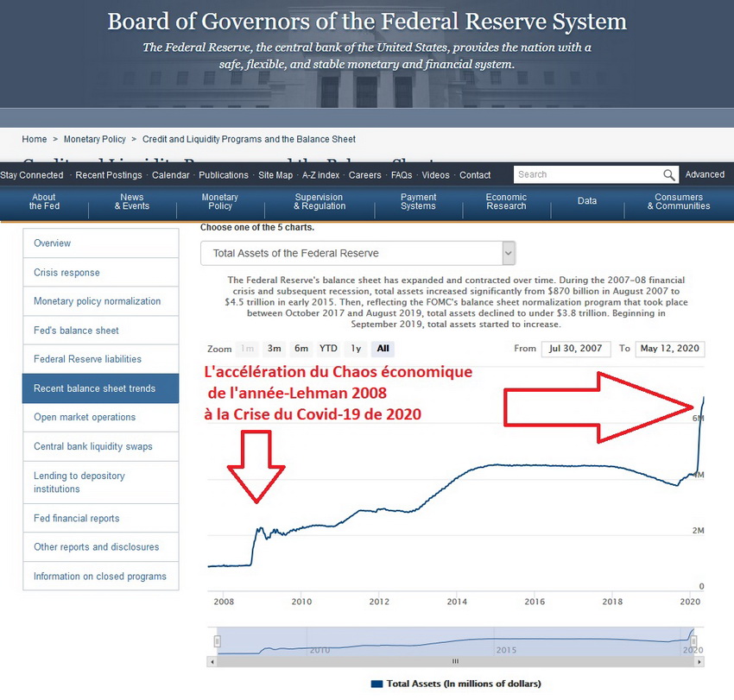Open the Calendar link
Image resolution: width=734 pixels, height=700 pixels.
170,175
